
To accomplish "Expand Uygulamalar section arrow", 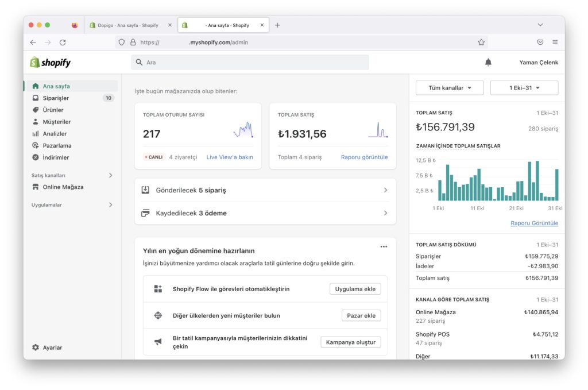I will (111, 204).
